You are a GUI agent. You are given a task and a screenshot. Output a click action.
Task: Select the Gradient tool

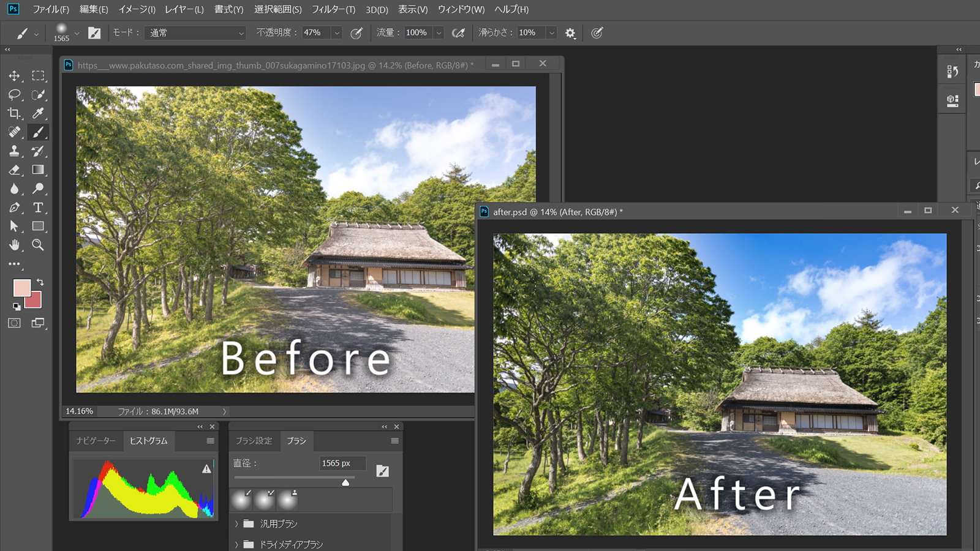point(38,170)
